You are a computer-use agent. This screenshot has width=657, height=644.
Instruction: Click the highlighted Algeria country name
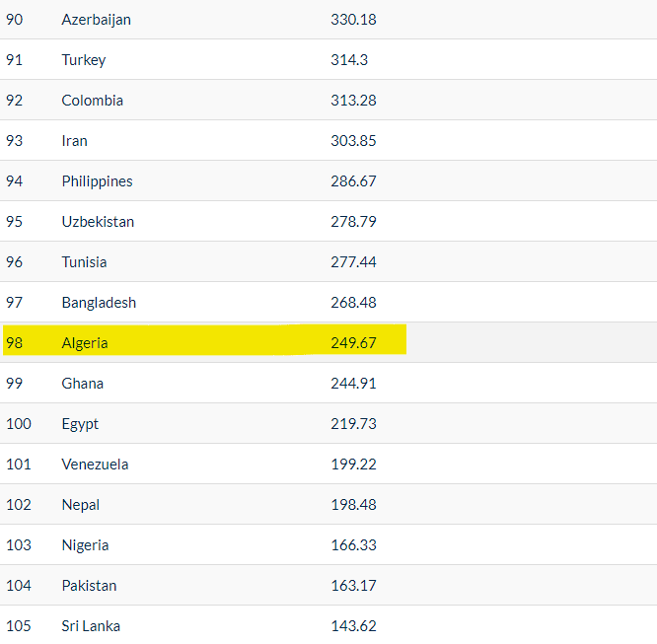coord(85,343)
